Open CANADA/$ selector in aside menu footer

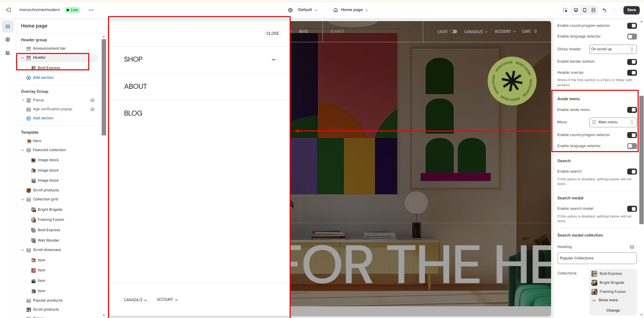tap(135, 300)
